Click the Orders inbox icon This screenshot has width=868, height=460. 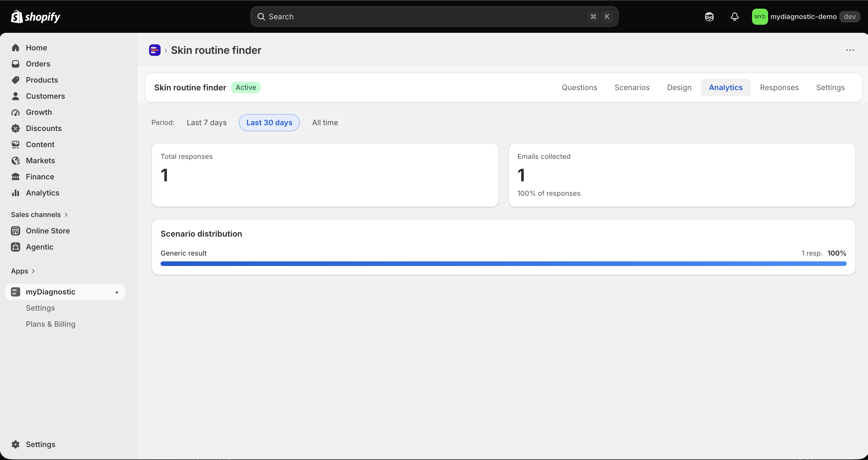[x=16, y=64]
